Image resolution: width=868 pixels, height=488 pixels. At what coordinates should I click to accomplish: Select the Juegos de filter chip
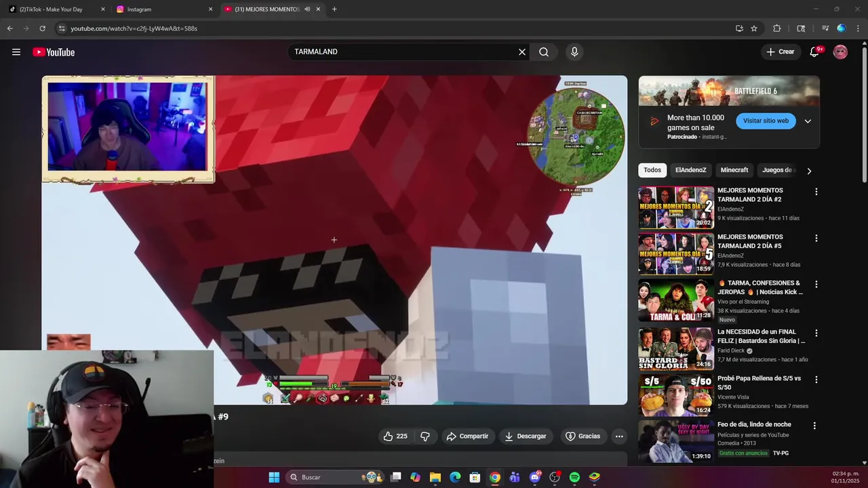coord(777,170)
